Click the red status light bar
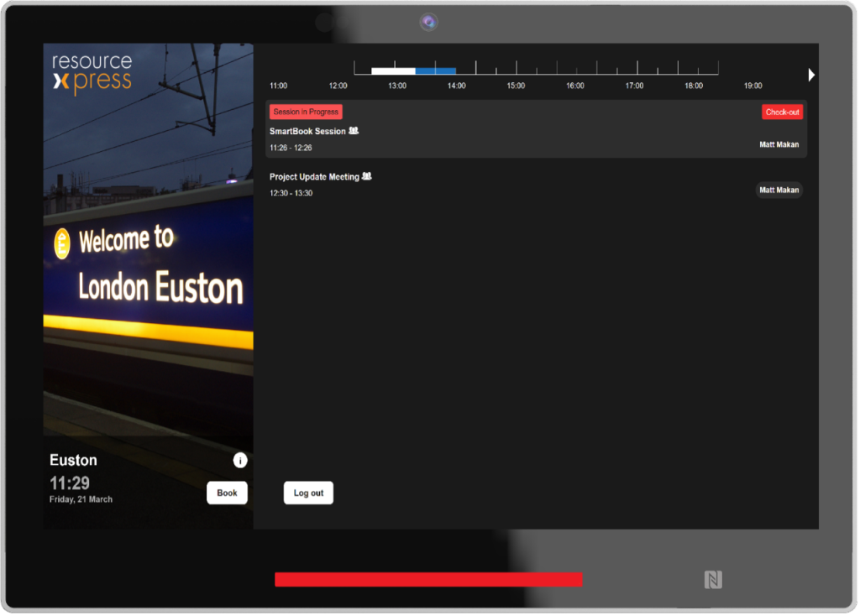This screenshot has width=860, height=616. (428, 579)
